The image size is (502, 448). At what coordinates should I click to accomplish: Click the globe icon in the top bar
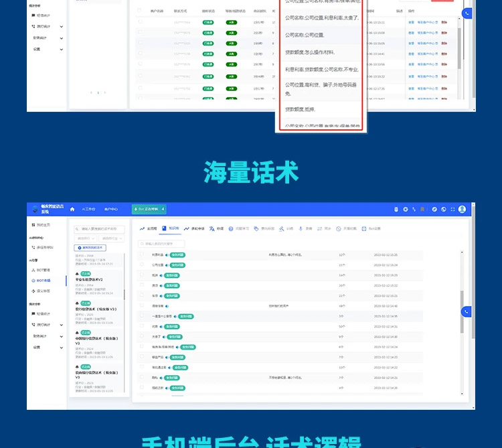(x=444, y=210)
